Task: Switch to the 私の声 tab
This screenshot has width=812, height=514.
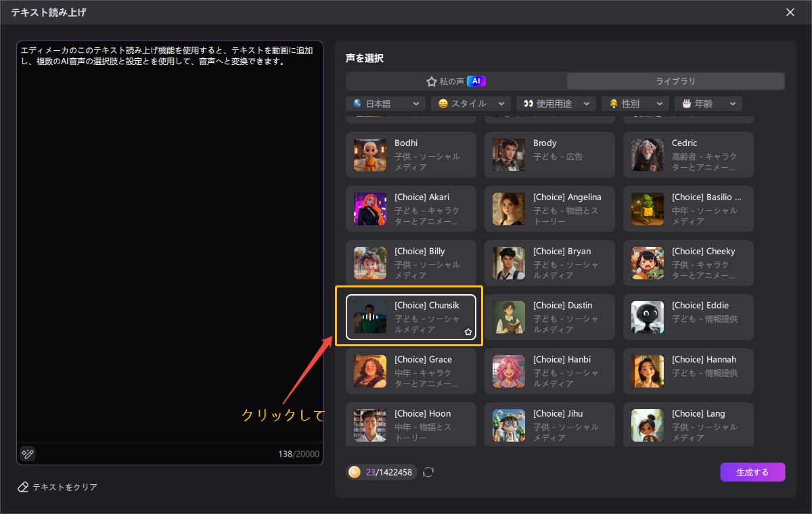Action: click(x=455, y=80)
